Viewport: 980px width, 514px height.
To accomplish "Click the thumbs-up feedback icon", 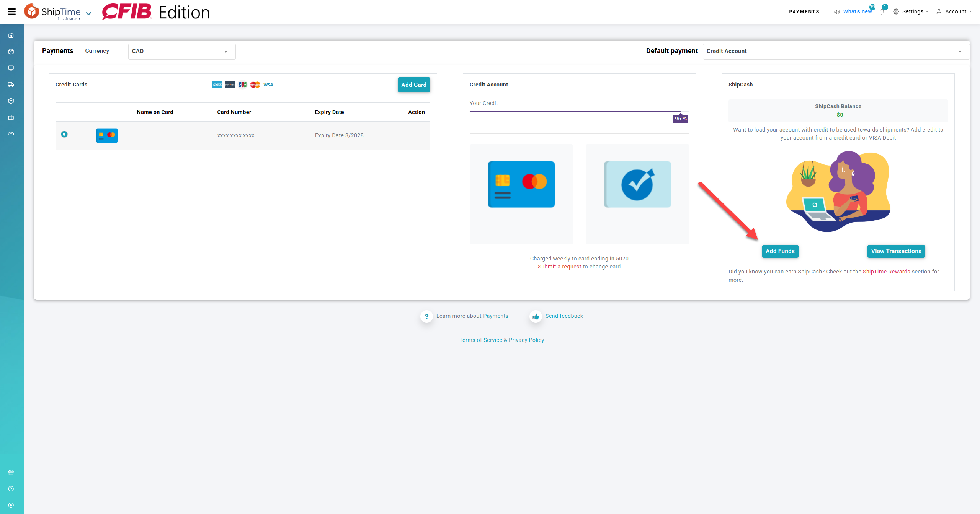I will pyautogui.click(x=536, y=316).
